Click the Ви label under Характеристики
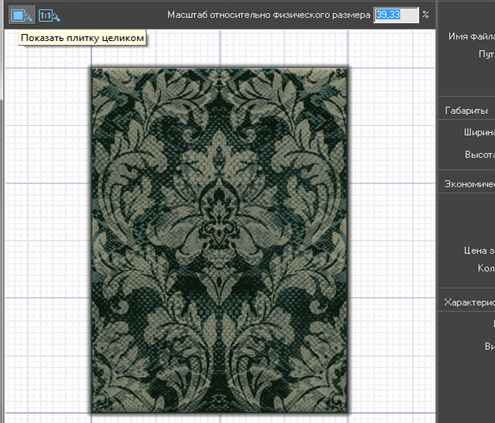 point(489,346)
